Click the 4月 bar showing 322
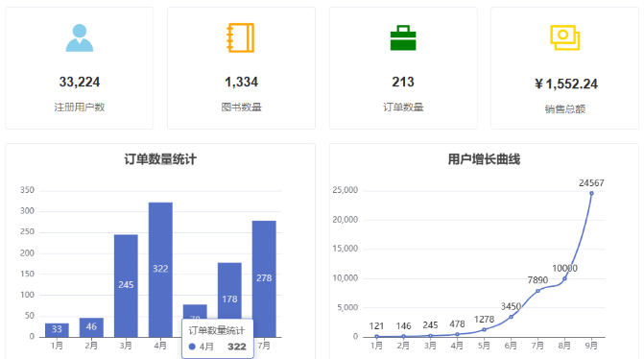 click(160, 270)
